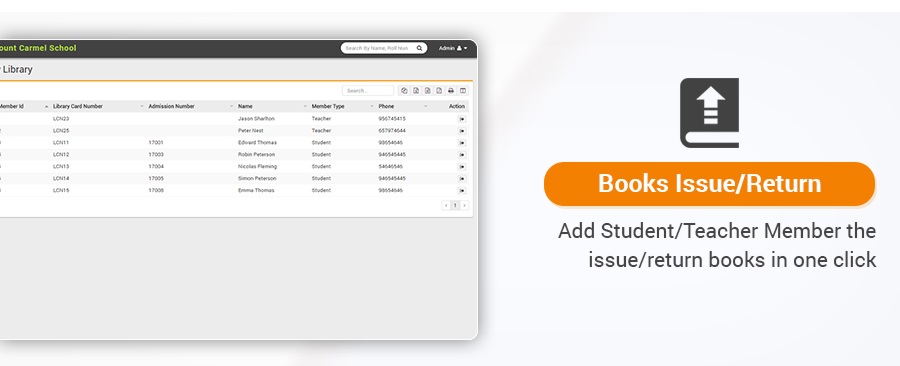Click admission number 17004

tap(156, 166)
